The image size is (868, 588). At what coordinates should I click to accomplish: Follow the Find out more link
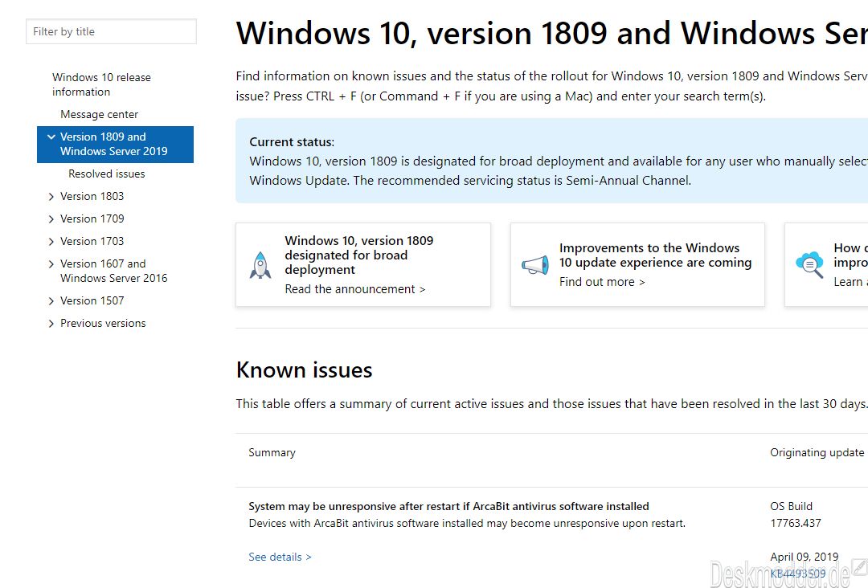coord(602,282)
